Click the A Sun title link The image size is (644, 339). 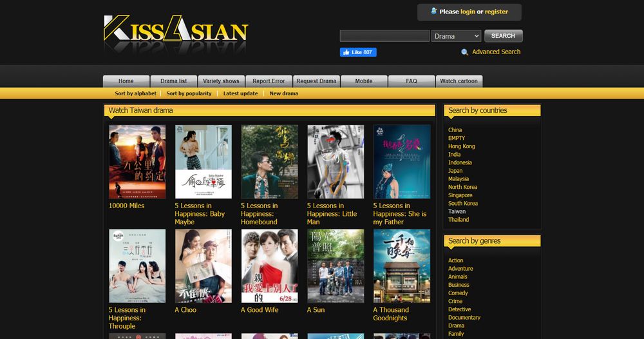pos(316,310)
